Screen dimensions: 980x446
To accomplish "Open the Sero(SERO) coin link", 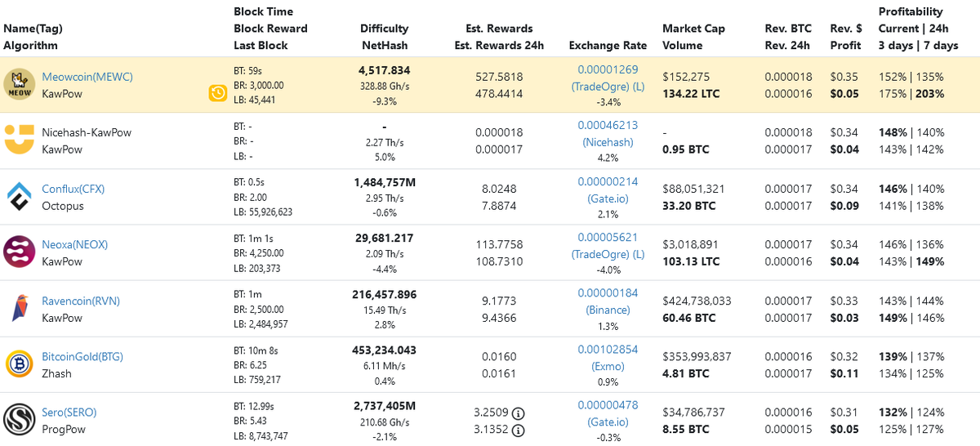I will click(69, 412).
